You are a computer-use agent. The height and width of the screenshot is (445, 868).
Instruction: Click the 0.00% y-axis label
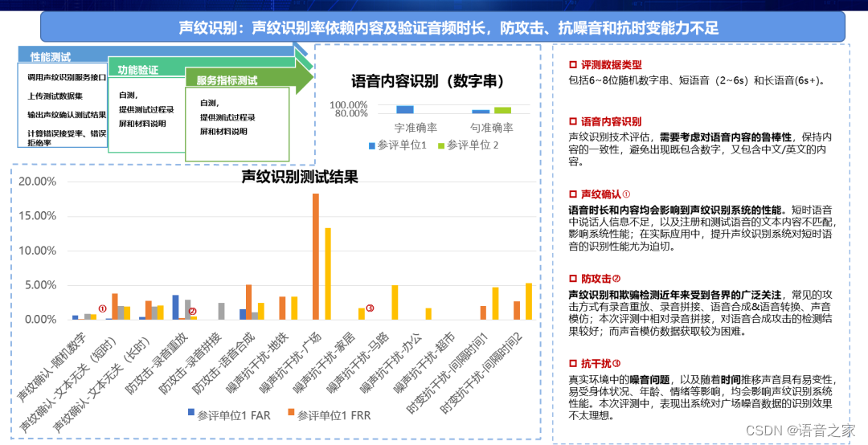[39, 320]
